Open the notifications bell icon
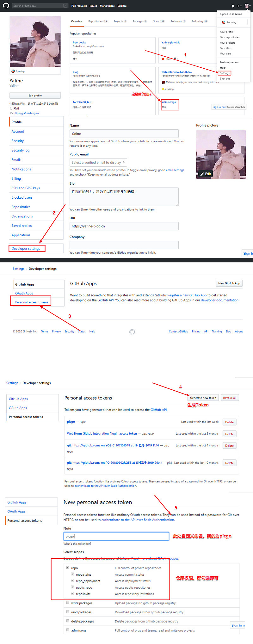The width and height of the screenshot is (253, 644). 233,6
